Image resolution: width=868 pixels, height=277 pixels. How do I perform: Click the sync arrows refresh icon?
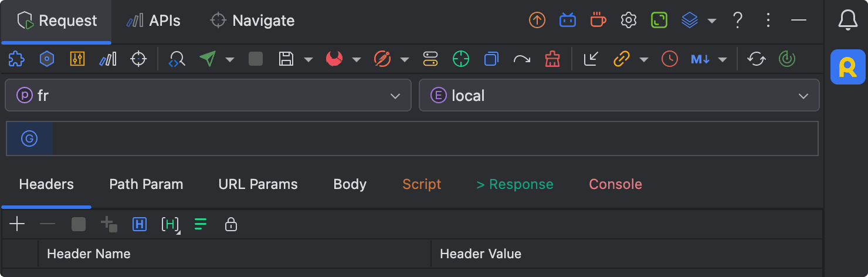tap(757, 59)
